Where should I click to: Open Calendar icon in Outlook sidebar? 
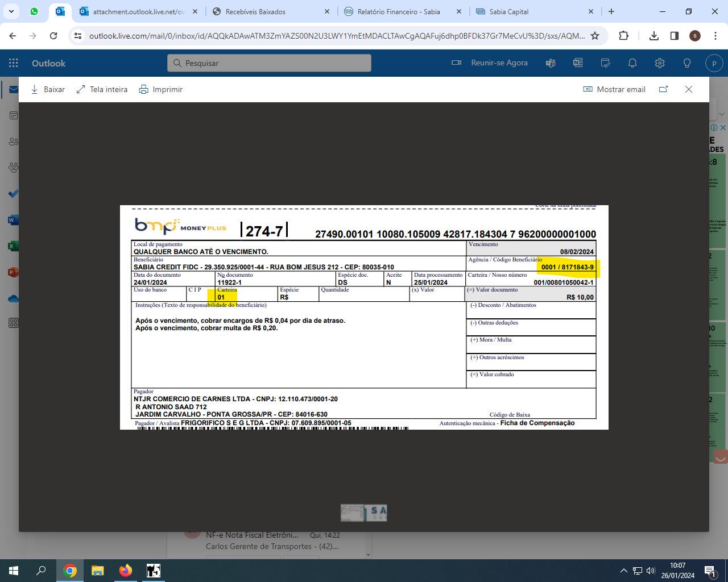[x=14, y=115]
